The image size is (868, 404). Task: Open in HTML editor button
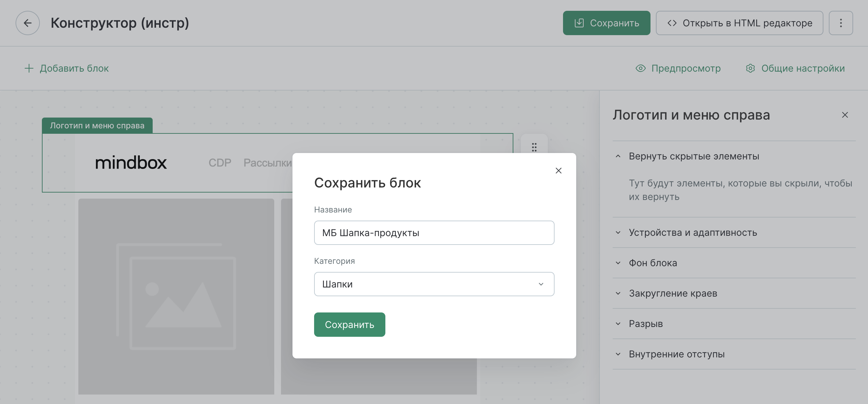[739, 23]
